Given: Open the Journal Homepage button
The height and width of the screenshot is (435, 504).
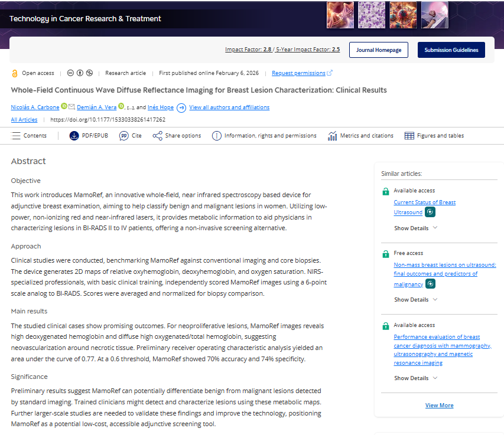Looking at the screenshot, I should [378, 50].
